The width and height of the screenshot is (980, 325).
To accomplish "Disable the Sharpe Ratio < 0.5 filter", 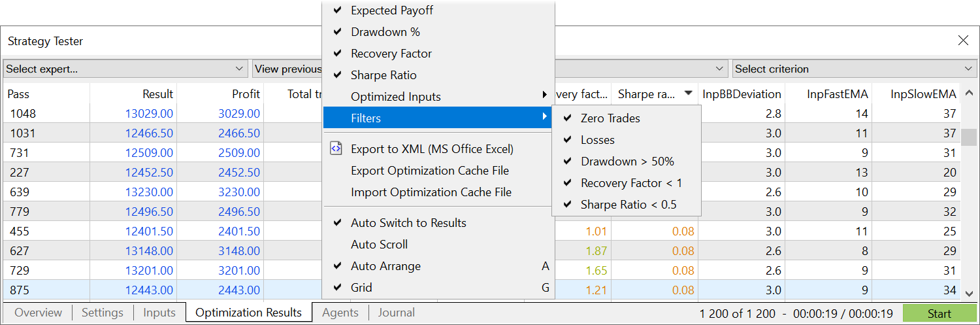I will point(629,205).
